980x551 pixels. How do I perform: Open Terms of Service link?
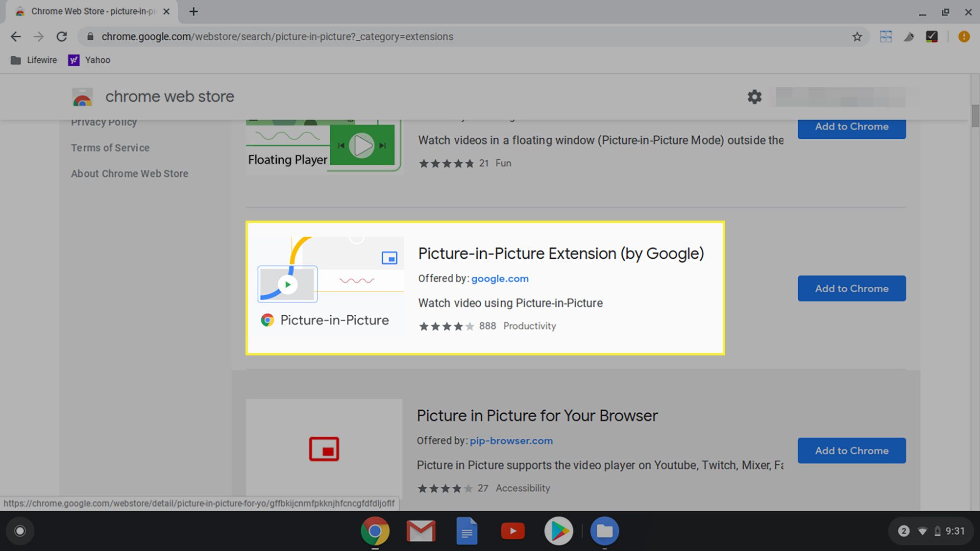110,148
